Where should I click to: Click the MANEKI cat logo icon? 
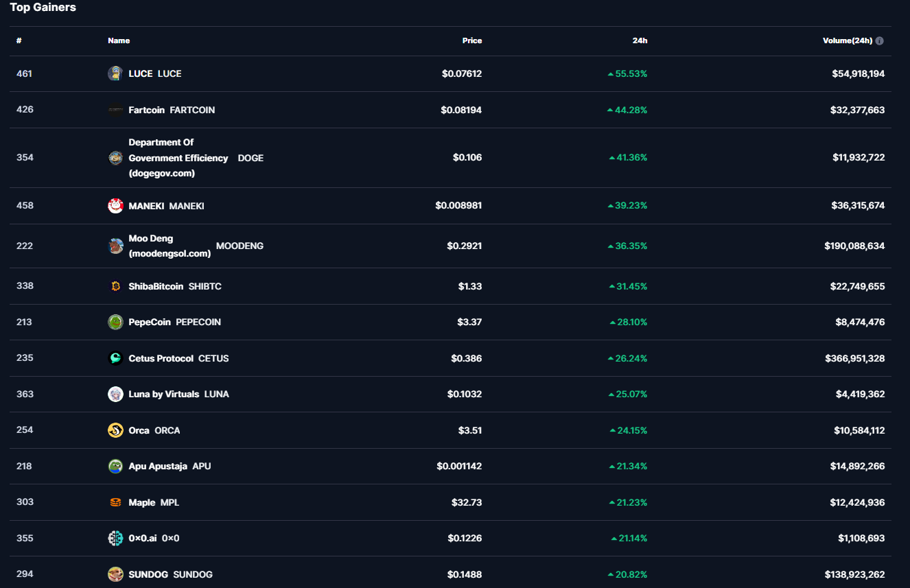click(x=115, y=206)
